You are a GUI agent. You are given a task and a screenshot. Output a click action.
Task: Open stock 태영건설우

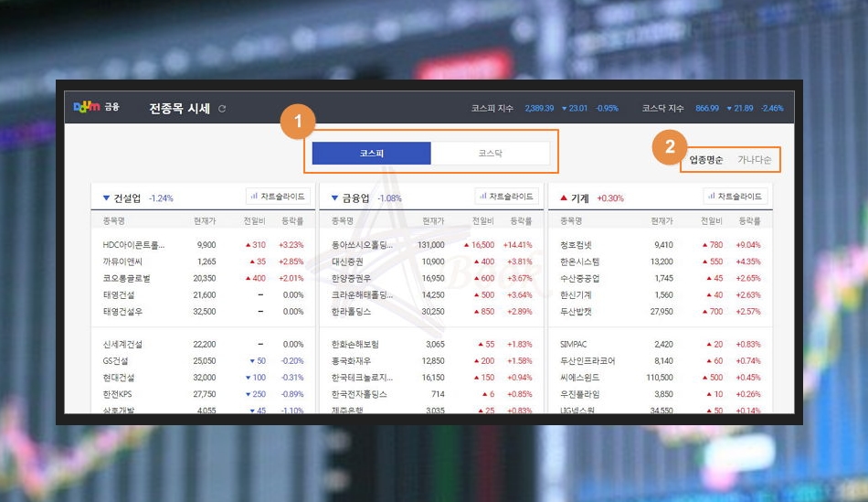[x=122, y=312]
